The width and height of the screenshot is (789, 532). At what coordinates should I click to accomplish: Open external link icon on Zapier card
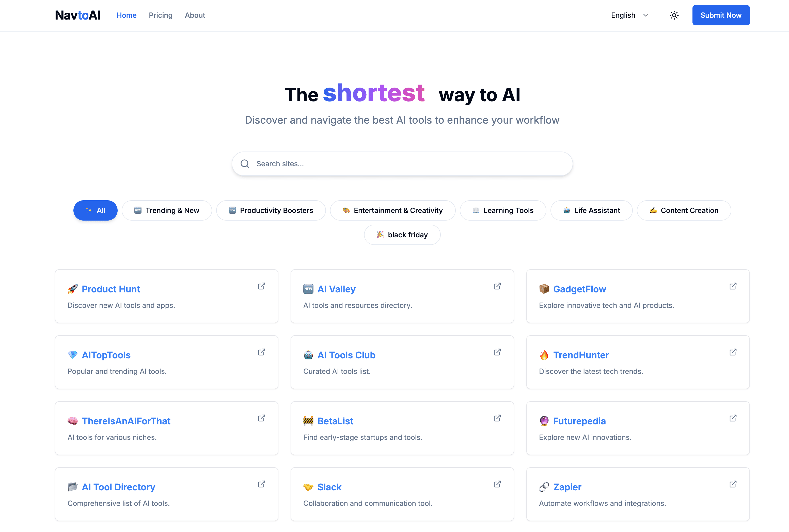(733, 484)
